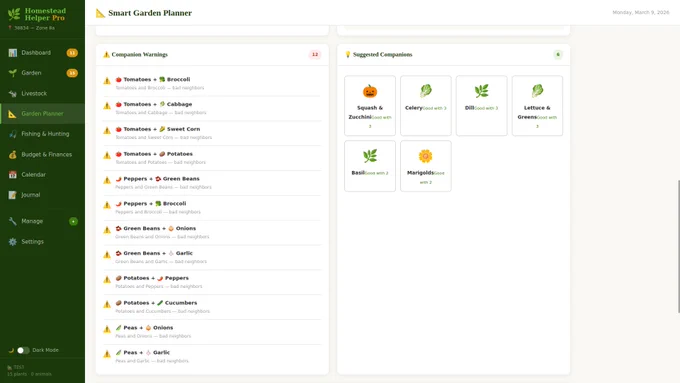Image resolution: width=680 pixels, height=383 pixels.
Task: Select the 'Peppers + Green Beans' warning text
Action: 157,179
